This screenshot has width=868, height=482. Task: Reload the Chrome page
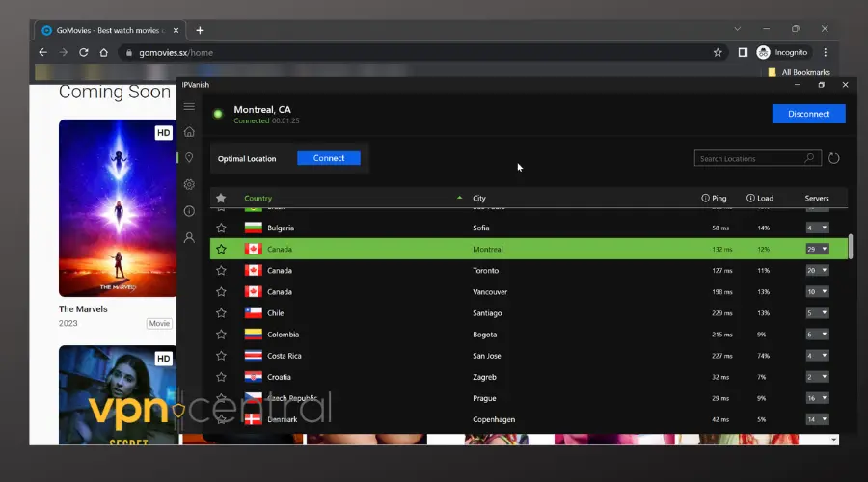click(84, 53)
